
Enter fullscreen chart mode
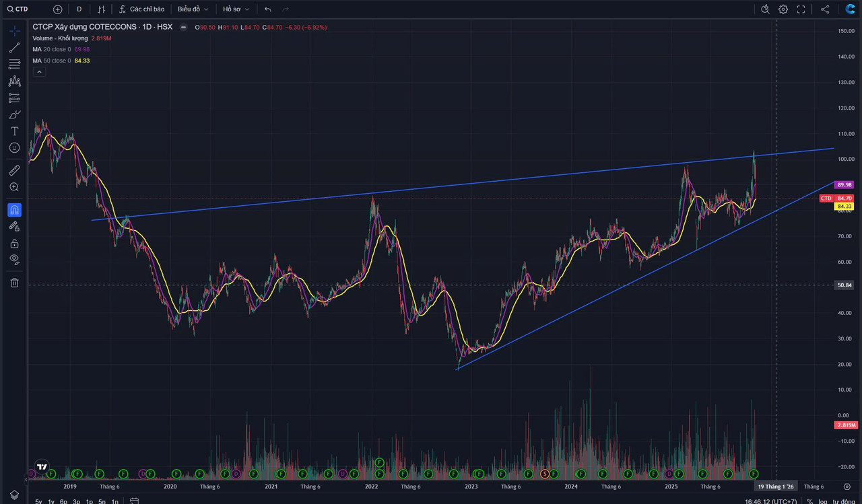pyautogui.click(x=801, y=9)
